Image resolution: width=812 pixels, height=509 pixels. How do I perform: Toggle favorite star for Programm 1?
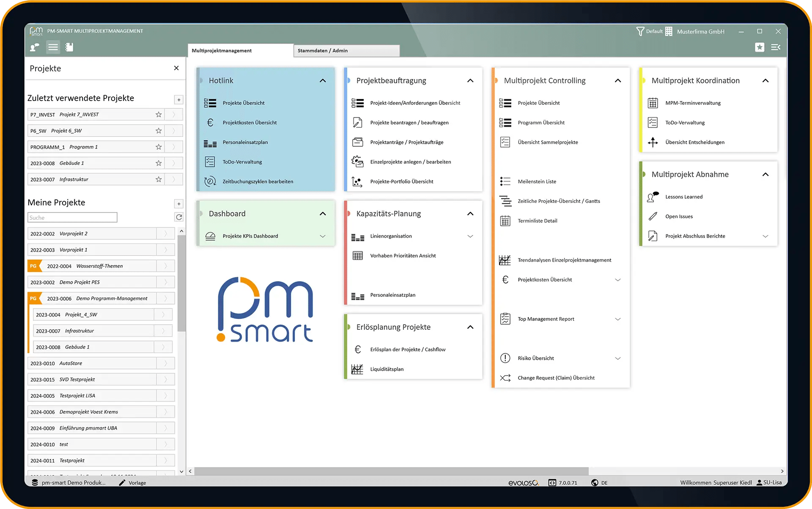(x=159, y=147)
